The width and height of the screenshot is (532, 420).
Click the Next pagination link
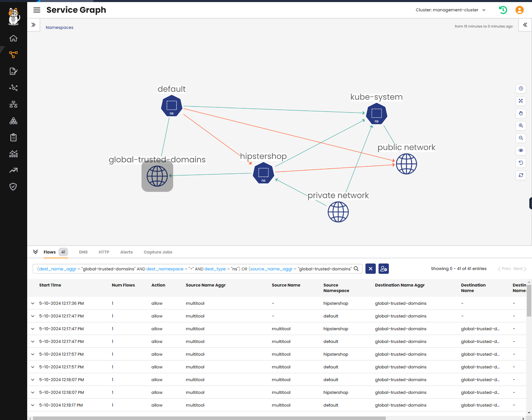click(518, 269)
